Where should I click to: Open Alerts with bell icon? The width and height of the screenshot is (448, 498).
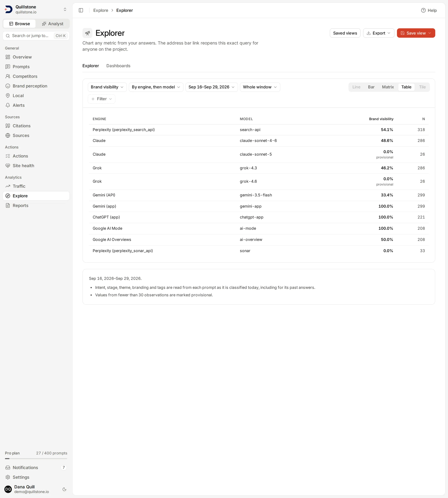(36, 105)
